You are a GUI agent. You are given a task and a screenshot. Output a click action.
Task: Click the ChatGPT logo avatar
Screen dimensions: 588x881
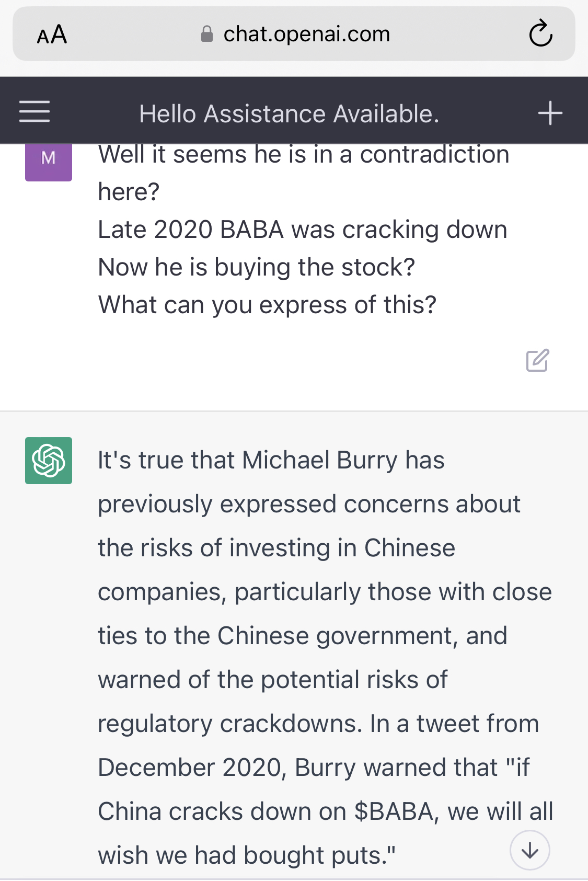(49, 461)
